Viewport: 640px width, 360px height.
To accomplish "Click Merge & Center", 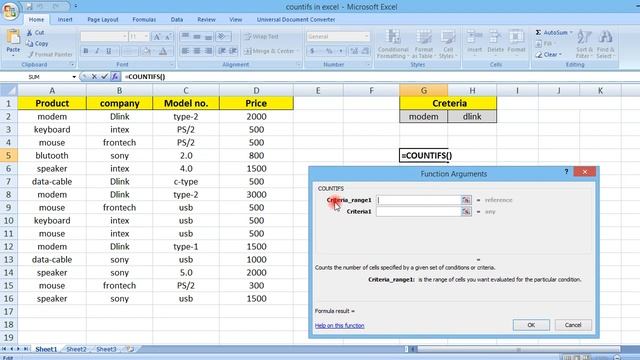I will (269, 51).
